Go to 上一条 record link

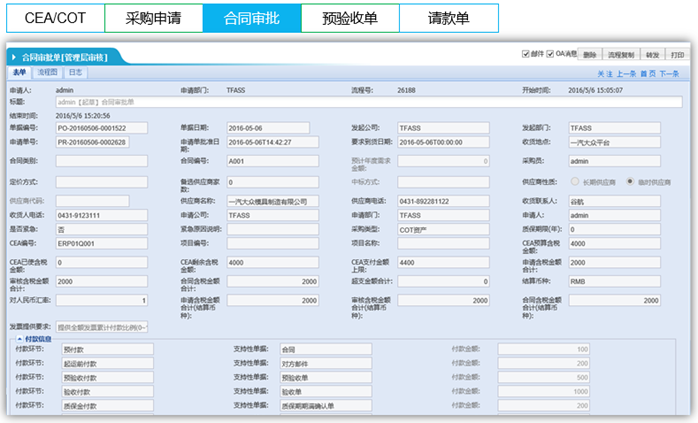[x=626, y=74]
